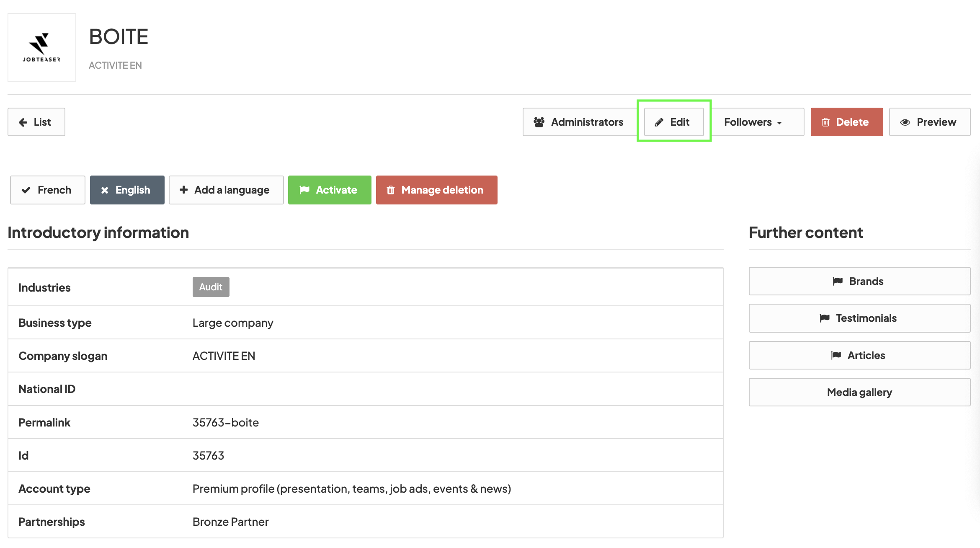
Task: Open Add a language selector
Action: tap(226, 190)
